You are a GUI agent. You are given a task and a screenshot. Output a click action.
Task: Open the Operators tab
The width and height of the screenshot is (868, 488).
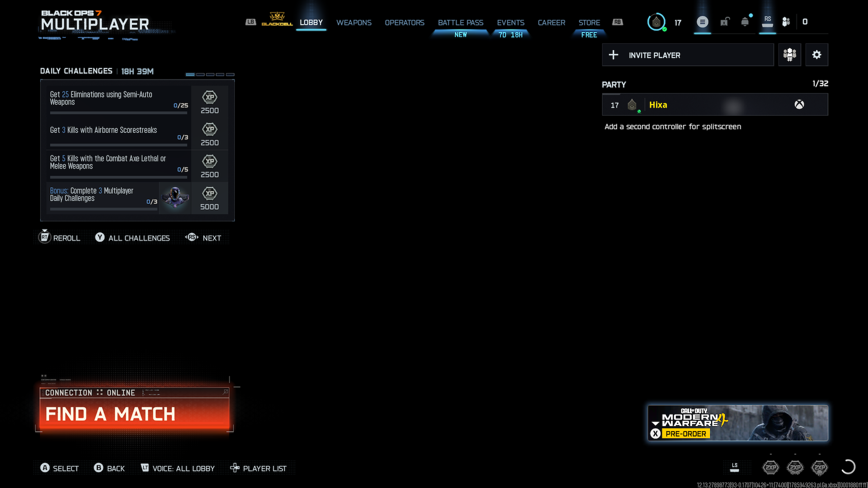(x=405, y=23)
